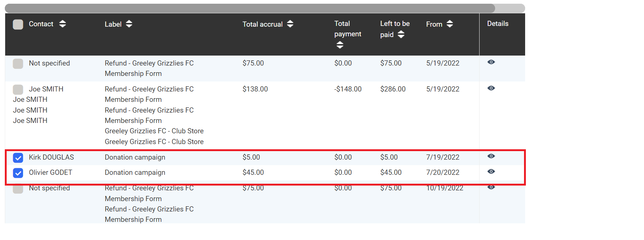Image resolution: width=644 pixels, height=240 pixels.
Task: Click the From column sort arrows
Action: tap(450, 24)
